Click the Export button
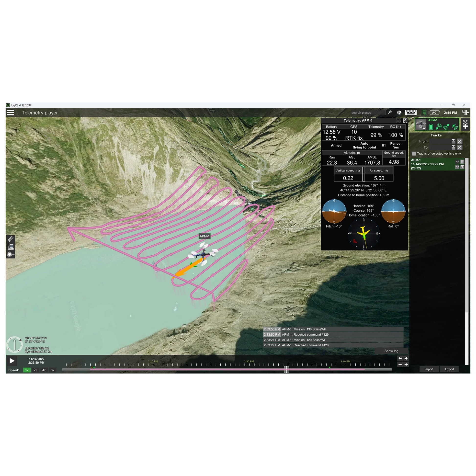The height and width of the screenshot is (476, 476). pos(449,369)
